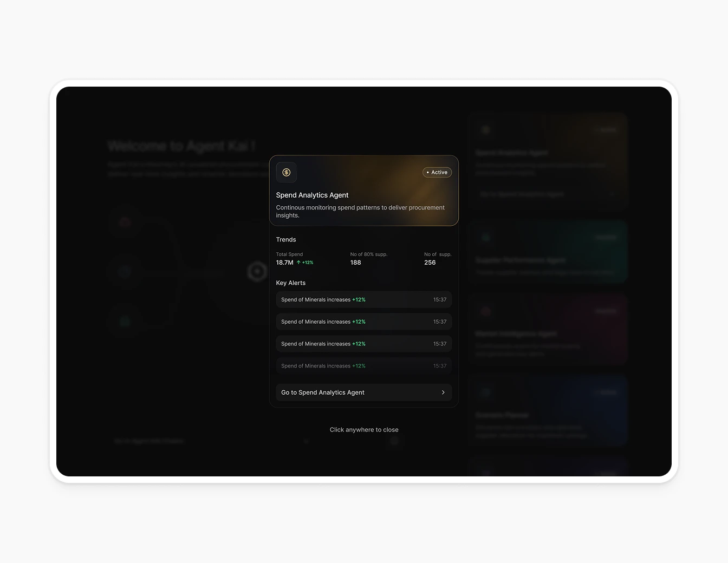Open the first Spend of Minerals alert
The width and height of the screenshot is (728, 563).
point(364,299)
